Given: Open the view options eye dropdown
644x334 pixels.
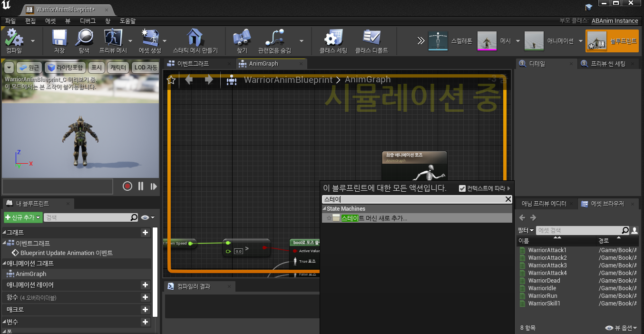Looking at the screenshot, I should click(x=148, y=217).
